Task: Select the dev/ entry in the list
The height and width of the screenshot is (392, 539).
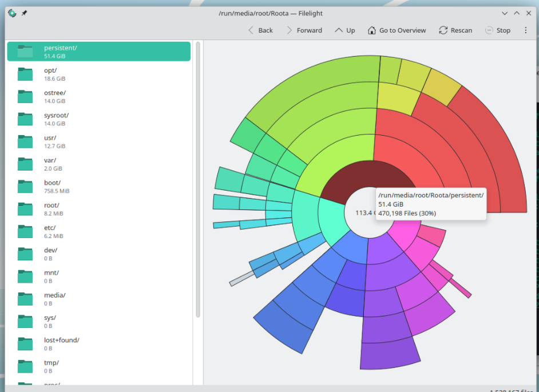Action: click(x=98, y=254)
